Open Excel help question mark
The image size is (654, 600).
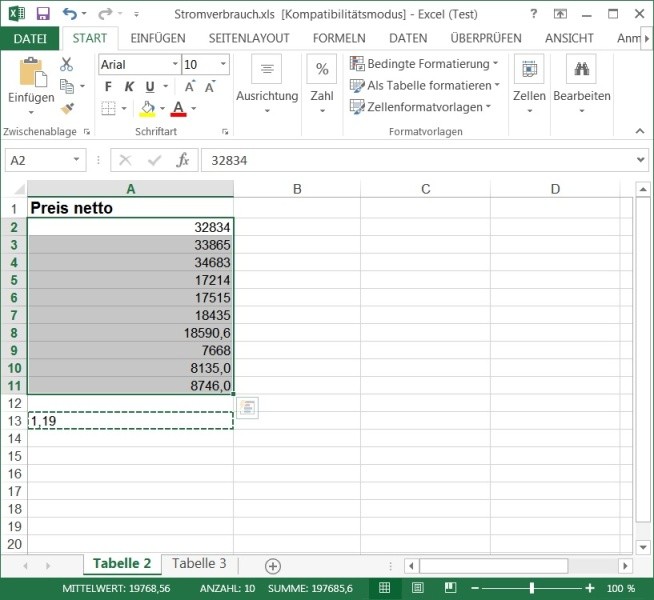tap(533, 14)
